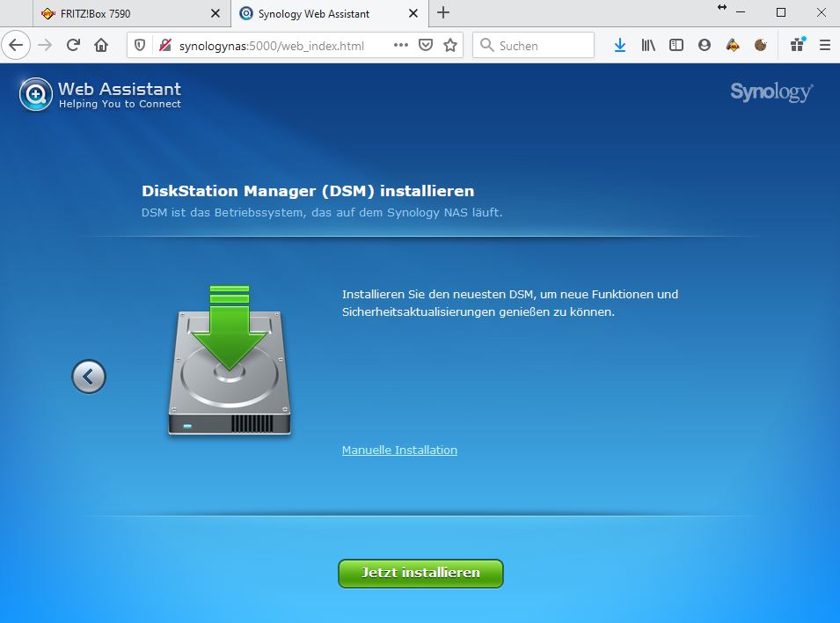Click the hard drive download illustration
Image resolution: width=840 pixels, height=623 pixels.
coord(230,360)
